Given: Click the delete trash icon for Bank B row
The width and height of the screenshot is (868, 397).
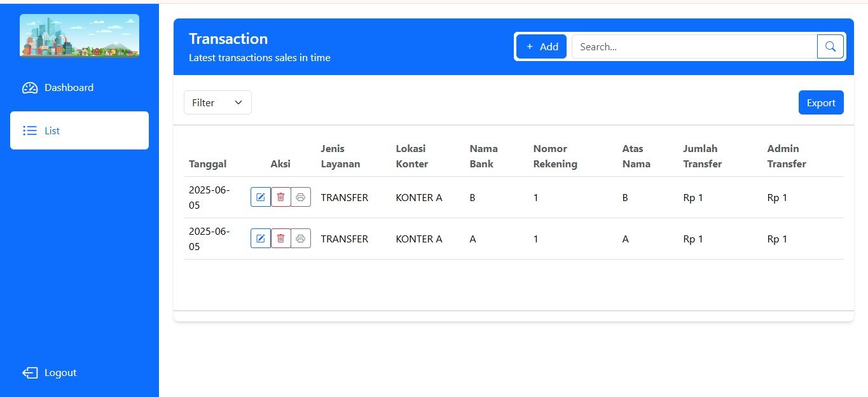Looking at the screenshot, I should [280, 197].
